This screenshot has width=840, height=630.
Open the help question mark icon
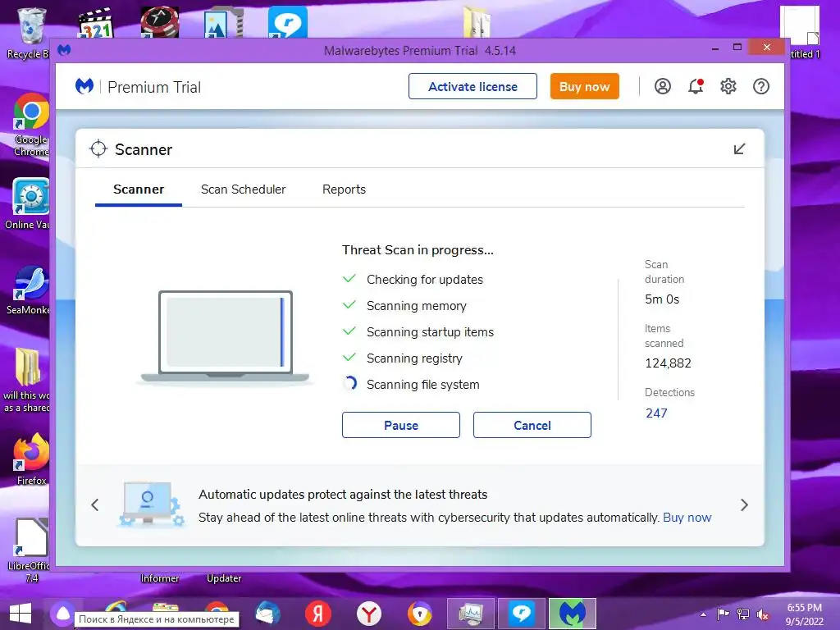pos(760,86)
